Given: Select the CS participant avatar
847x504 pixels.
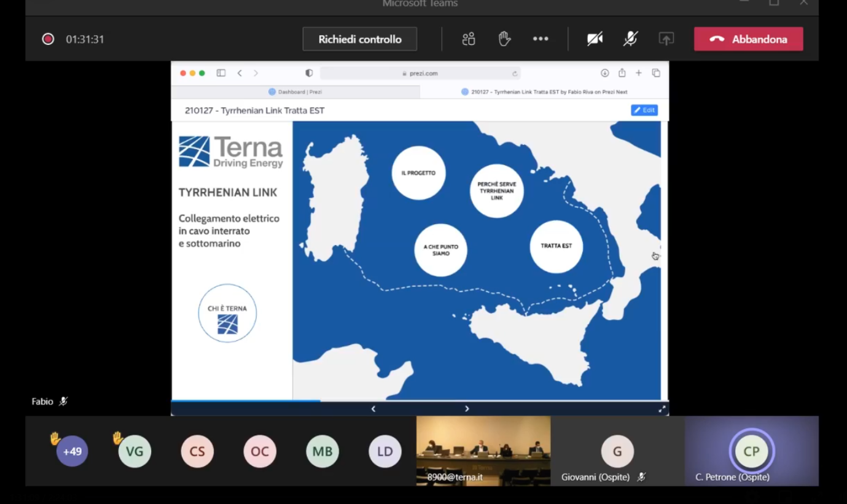Looking at the screenshot, I should pyautogui.click(x=197, y=451).
